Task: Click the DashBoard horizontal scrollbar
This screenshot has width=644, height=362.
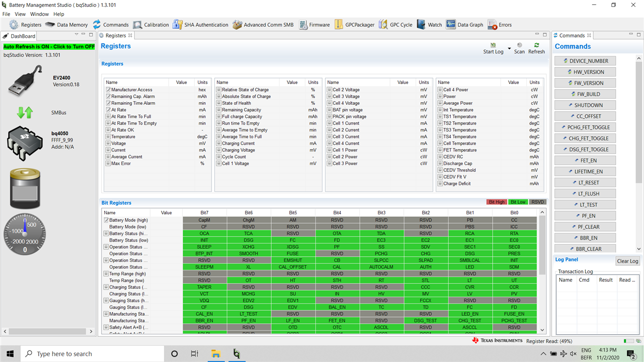Action: [48, 332]
